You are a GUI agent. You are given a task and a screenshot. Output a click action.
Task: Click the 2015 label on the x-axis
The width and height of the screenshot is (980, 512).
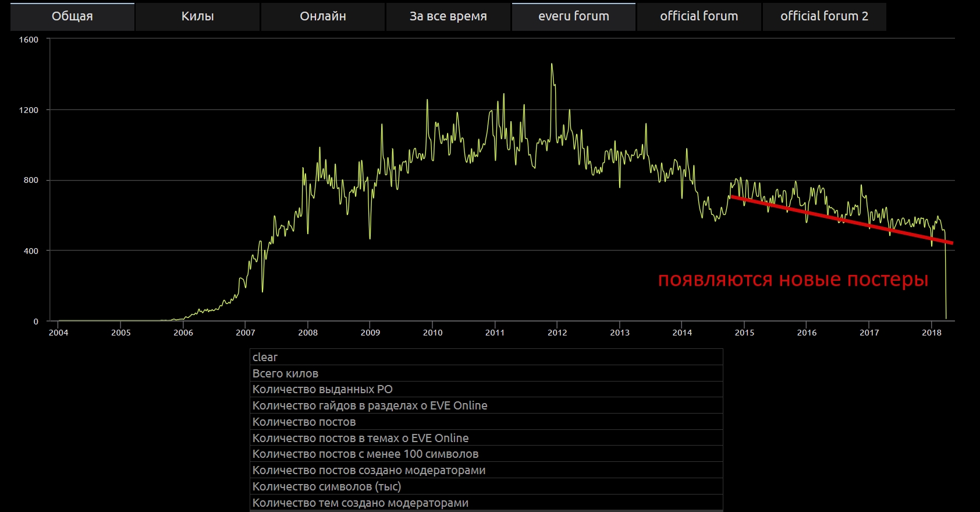point(744,333)
